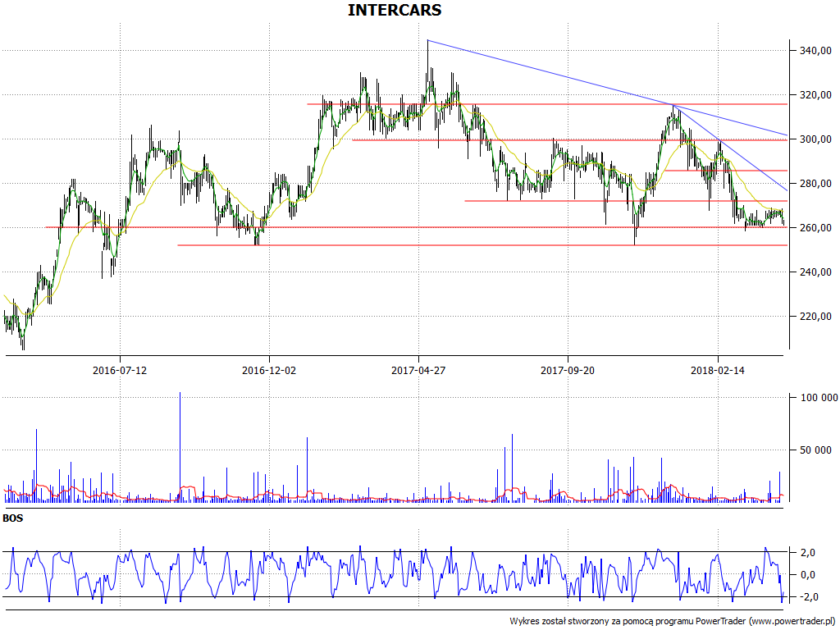Select the 220,00 price axis label
Image resolution: width=840 pixels, height=630 pixels.
click(816, 317)
